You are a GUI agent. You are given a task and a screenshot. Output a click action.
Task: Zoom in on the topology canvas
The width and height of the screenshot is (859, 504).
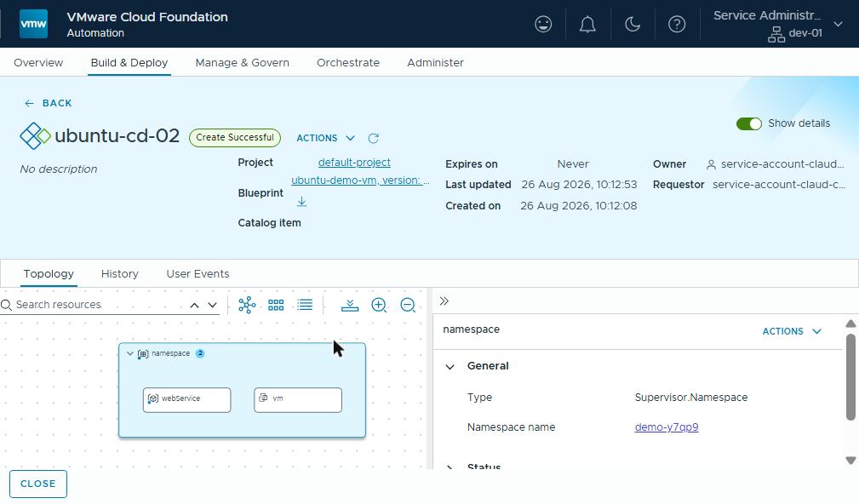coord(379,305)
